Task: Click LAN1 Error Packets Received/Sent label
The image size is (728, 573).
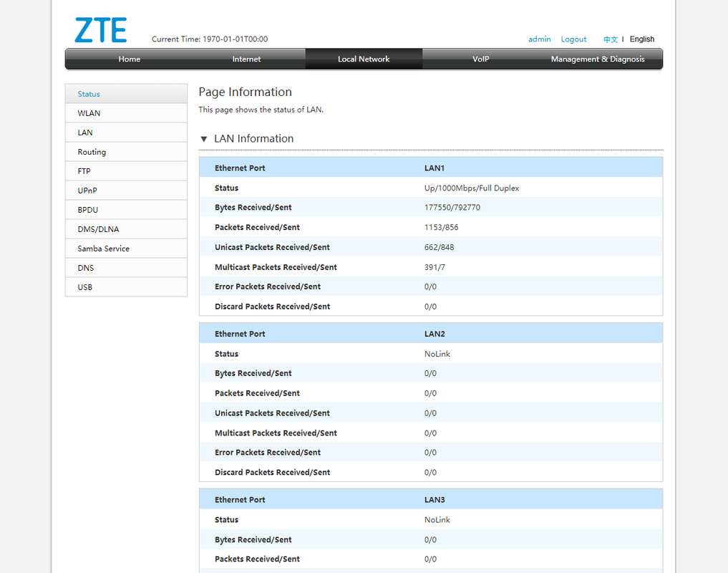Action: (268, 286)
